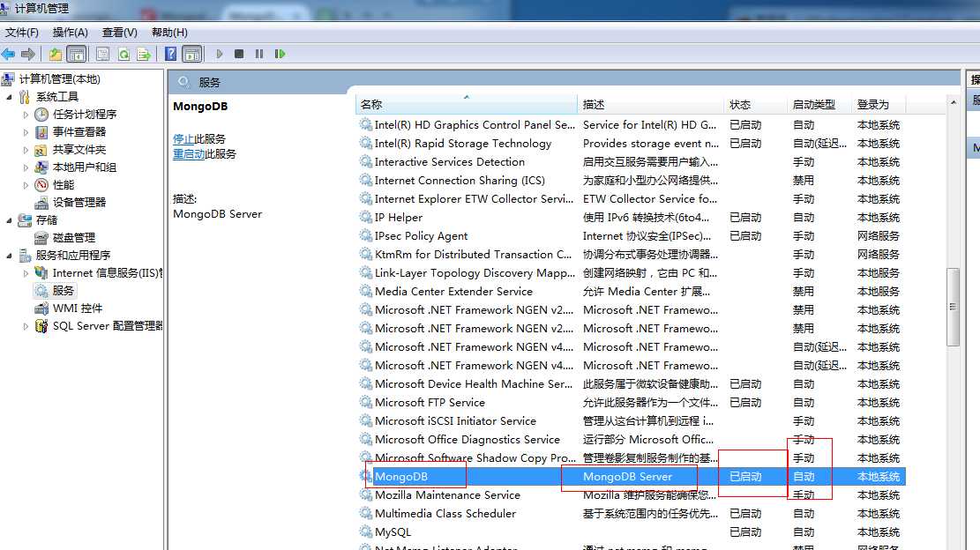Image resolution: width=980 pixels, height=550 pixels.
Task: Open the 文件(F) menu
Action: [x=22, y=33]
